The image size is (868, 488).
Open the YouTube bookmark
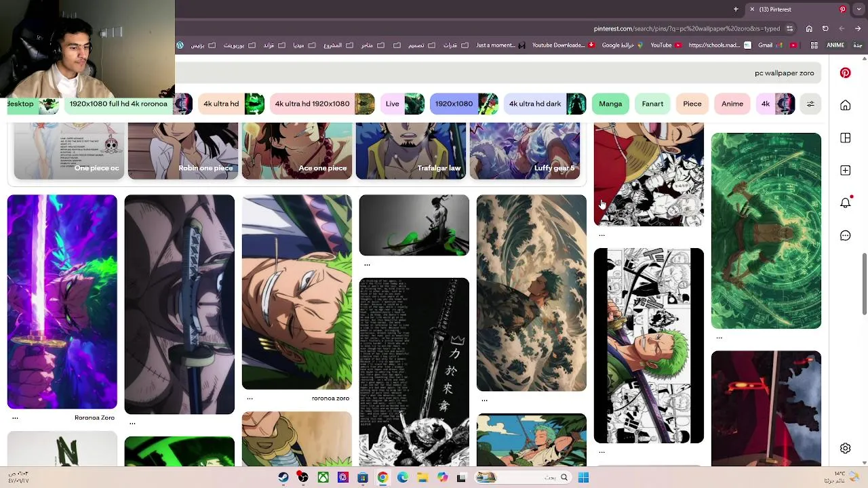666,45
